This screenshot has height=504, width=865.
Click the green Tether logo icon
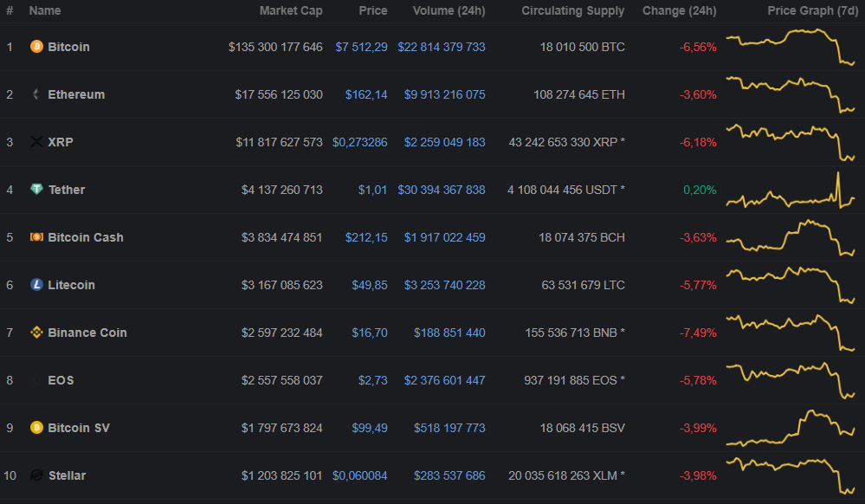[36, 190]
